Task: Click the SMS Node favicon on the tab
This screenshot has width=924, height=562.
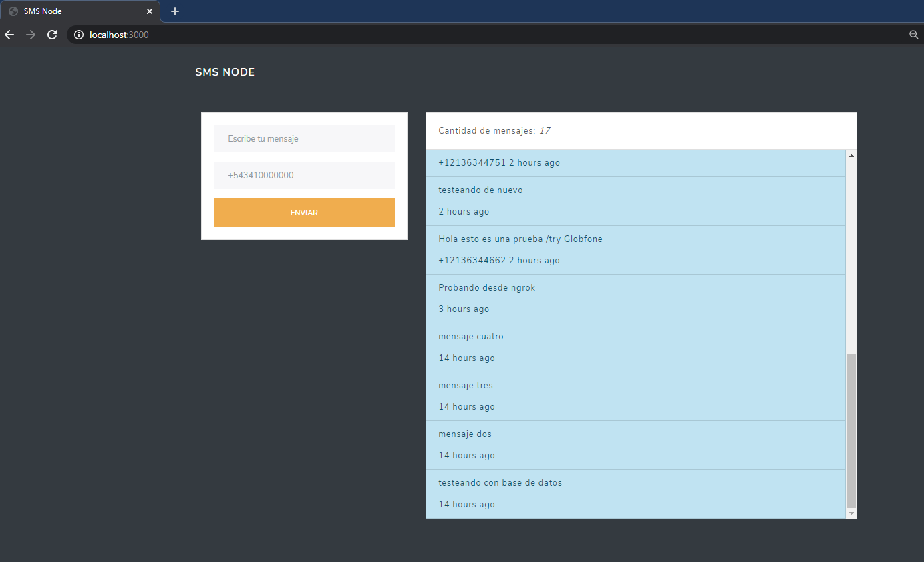Action: (x=13, y=11)
